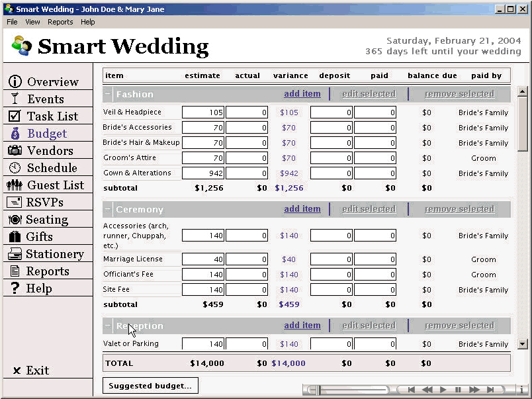
Task: Click the Help question mark icon
Action: pos(15,288)
